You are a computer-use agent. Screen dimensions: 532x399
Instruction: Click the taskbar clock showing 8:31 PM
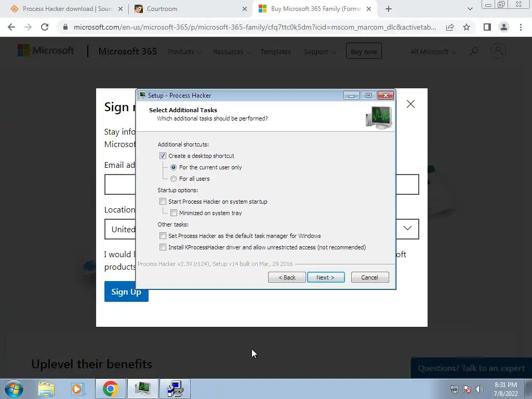point(506,389)
